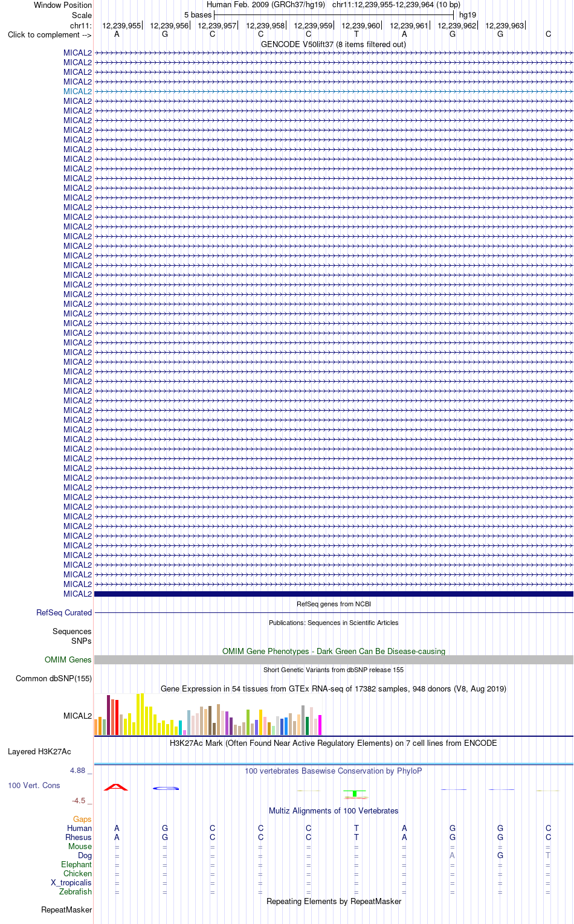Click base T in the Dog alignment row
574x924 pixels.
coord(548,855)
